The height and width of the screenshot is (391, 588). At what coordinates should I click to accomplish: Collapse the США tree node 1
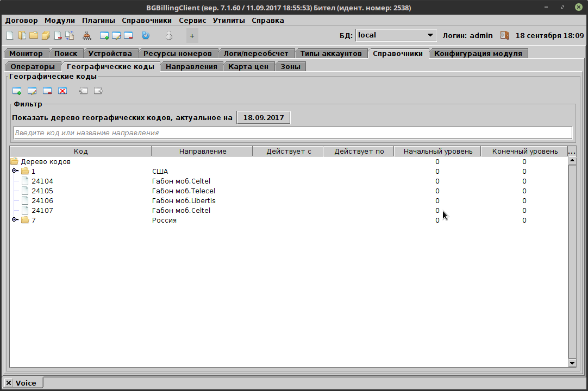(x=15, y=171)
